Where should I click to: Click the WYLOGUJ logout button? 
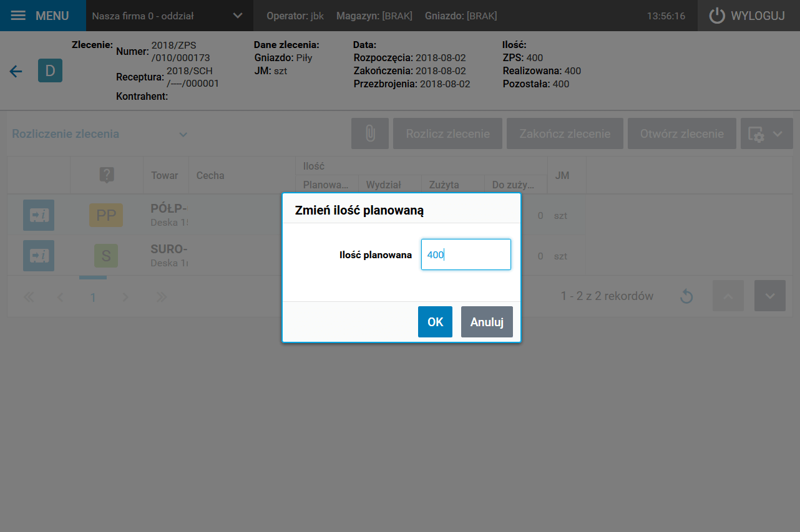[x=748, y=16]
